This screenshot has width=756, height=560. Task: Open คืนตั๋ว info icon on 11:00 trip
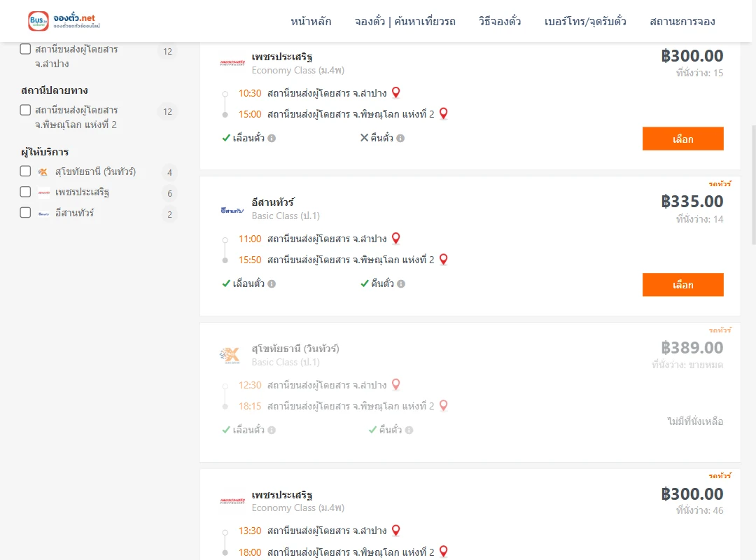pyautogui.click(x=401, y=284)
